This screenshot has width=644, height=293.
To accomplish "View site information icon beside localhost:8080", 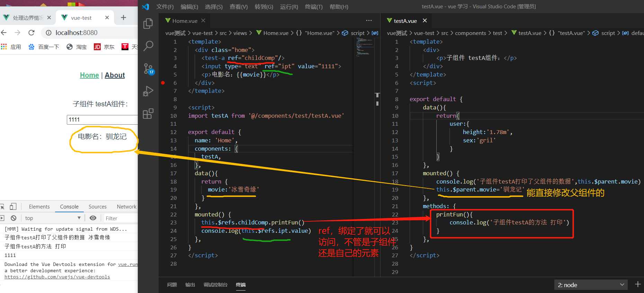I will coord(49,33).
